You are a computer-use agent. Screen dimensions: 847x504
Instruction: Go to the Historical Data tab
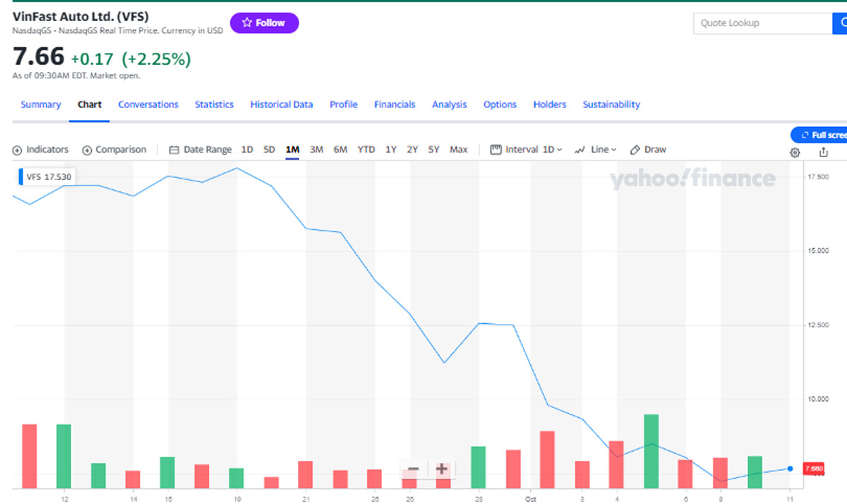click(282, 104)
